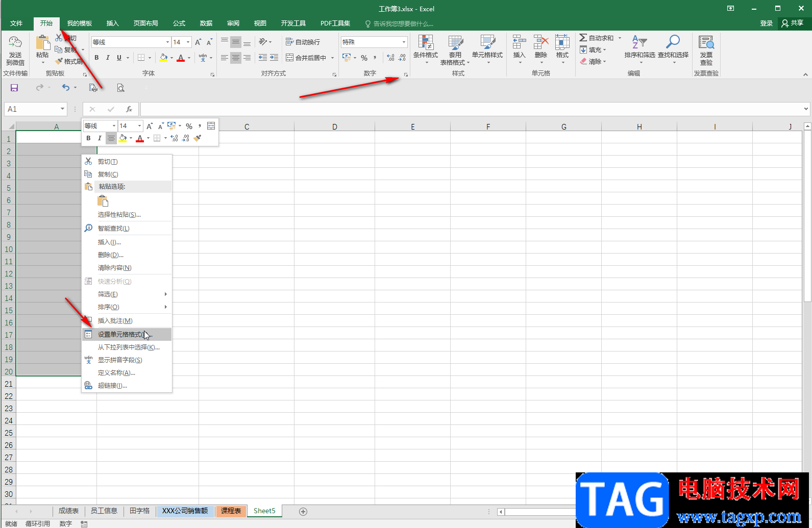
Task: Open ribbon font name dropdown (等线)
Action: (x=167, y=42)
